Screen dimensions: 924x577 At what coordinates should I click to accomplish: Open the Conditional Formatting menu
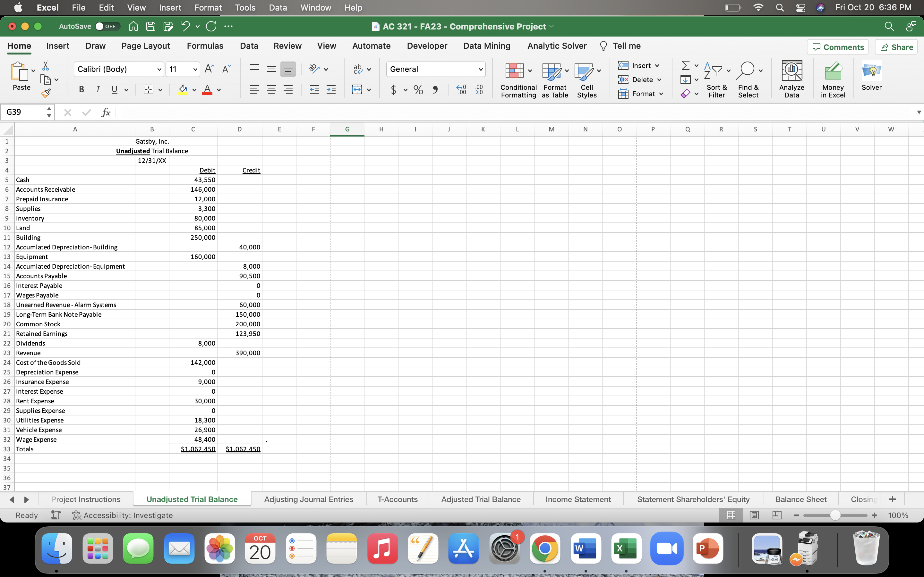click(518, 79)
